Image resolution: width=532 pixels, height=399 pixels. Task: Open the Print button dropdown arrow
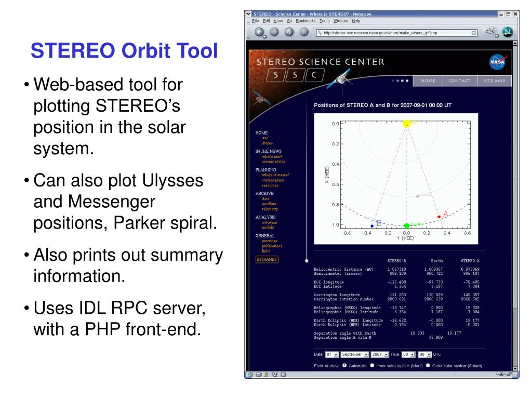496,36
